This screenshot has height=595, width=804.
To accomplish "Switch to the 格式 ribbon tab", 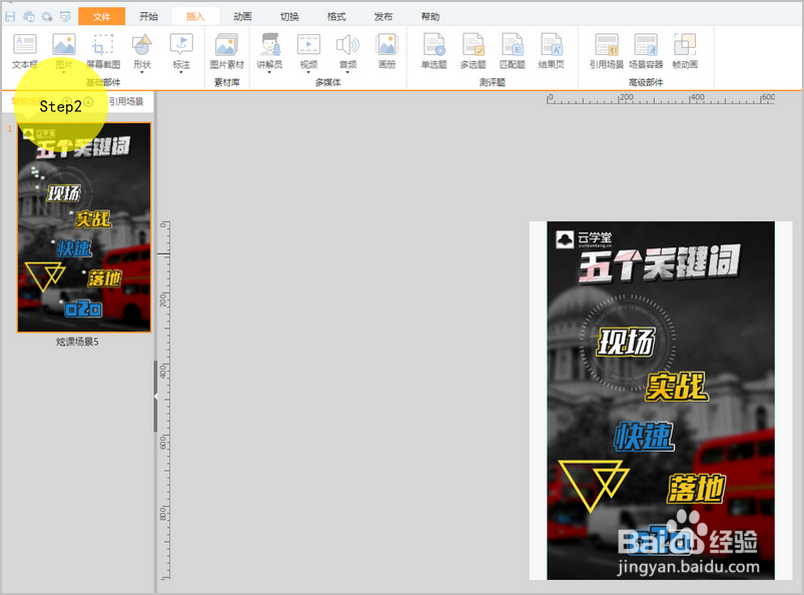I will tap(336, 16).
